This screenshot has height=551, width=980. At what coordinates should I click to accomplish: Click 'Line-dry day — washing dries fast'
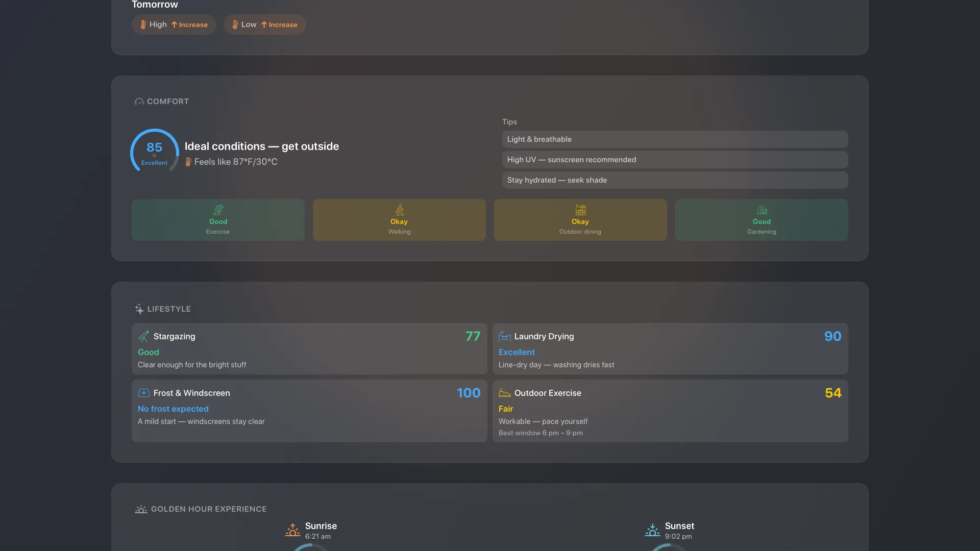coord(556,365)
